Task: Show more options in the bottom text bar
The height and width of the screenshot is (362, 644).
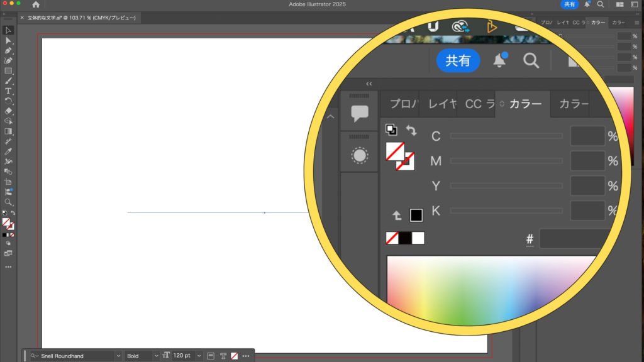Action: (246, 356)
